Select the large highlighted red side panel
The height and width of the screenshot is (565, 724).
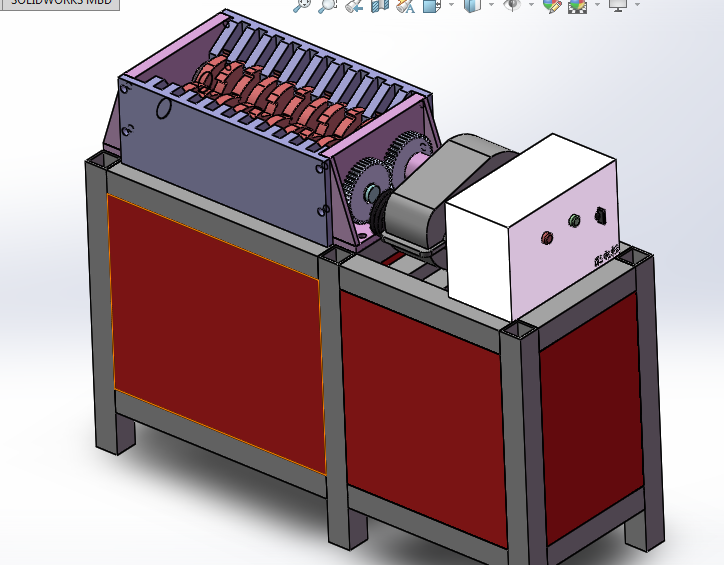click(217, 335)
